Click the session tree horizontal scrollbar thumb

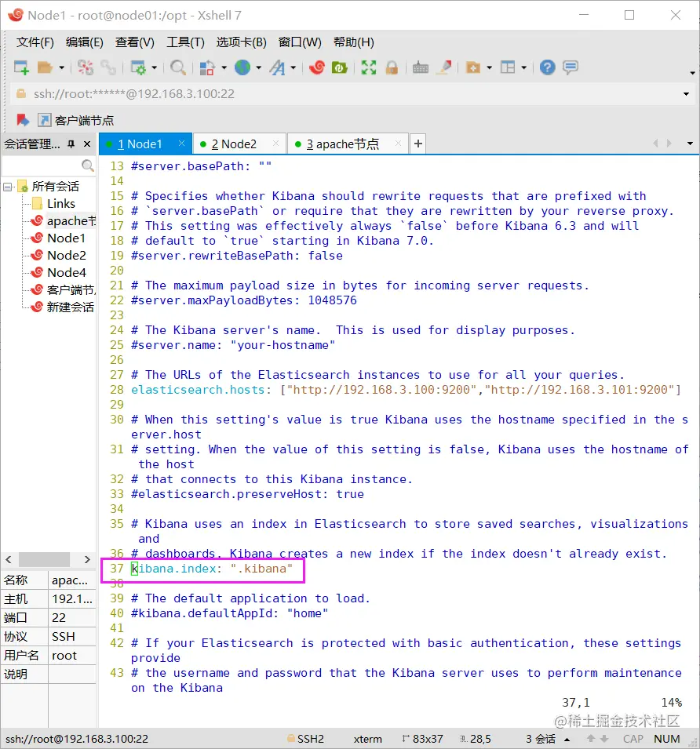[45, 559]
